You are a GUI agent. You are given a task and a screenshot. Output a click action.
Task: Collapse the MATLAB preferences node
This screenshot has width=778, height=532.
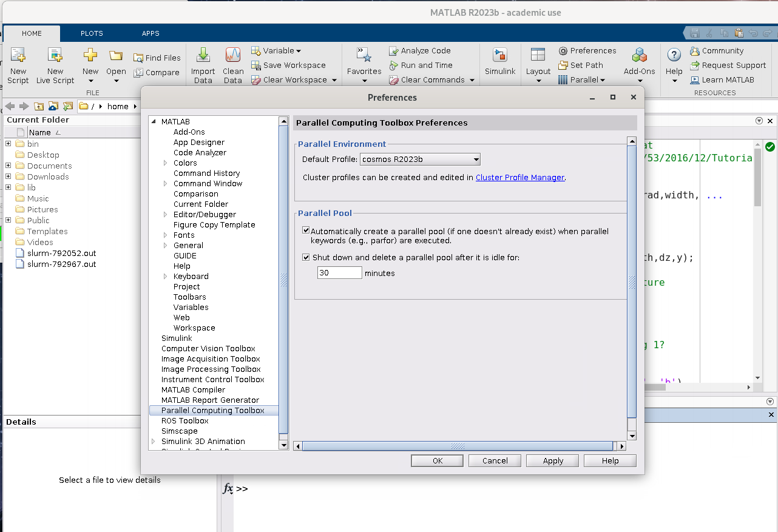[154, 121]
